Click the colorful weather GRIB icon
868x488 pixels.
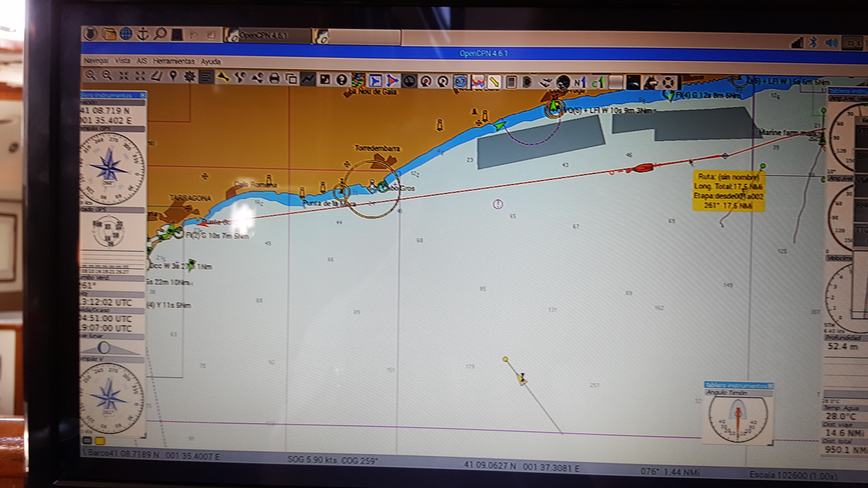358,80
